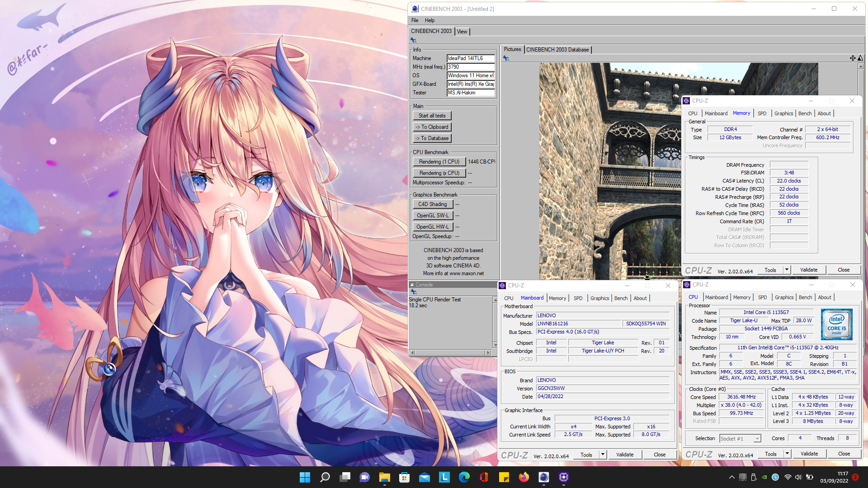
Task: Open Tools dropdown arrow in the CPU tab CPU-Z window
Action: click(x=787, y=454)
